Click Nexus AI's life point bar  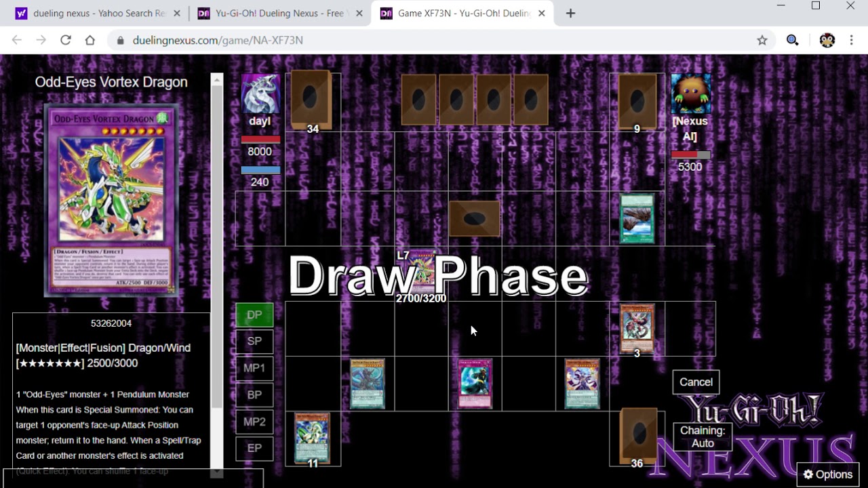pos(690,155)
